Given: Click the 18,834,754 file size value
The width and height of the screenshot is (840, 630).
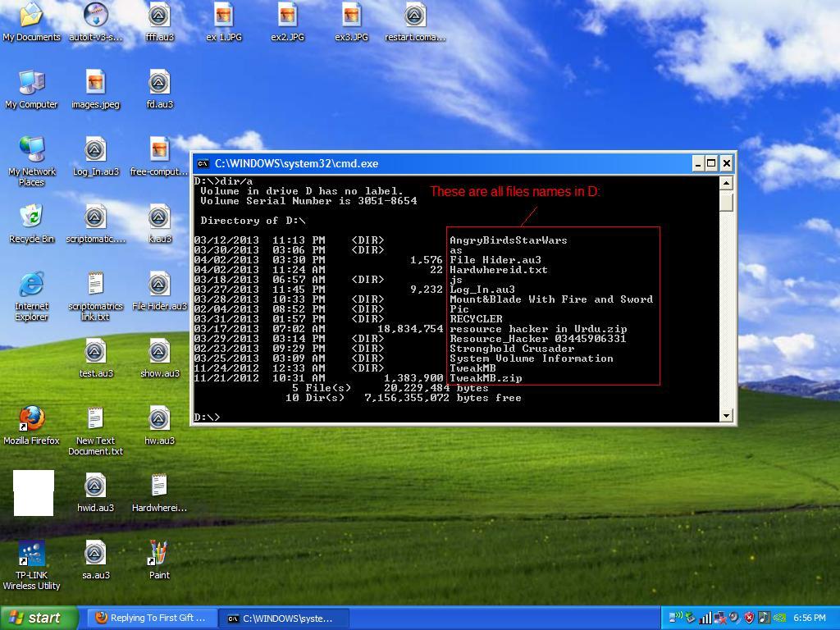Looking at the screenshot, I should coord(410,328).
